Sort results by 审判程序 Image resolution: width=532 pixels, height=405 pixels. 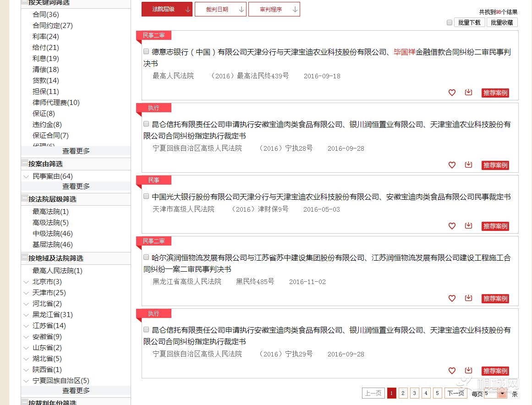274,9
